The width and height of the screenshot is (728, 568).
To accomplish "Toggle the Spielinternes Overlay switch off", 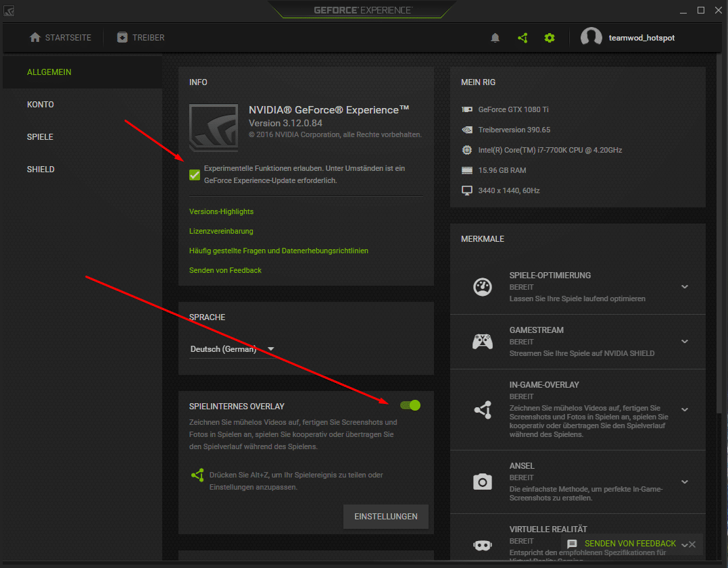I will tap(410, 406).
